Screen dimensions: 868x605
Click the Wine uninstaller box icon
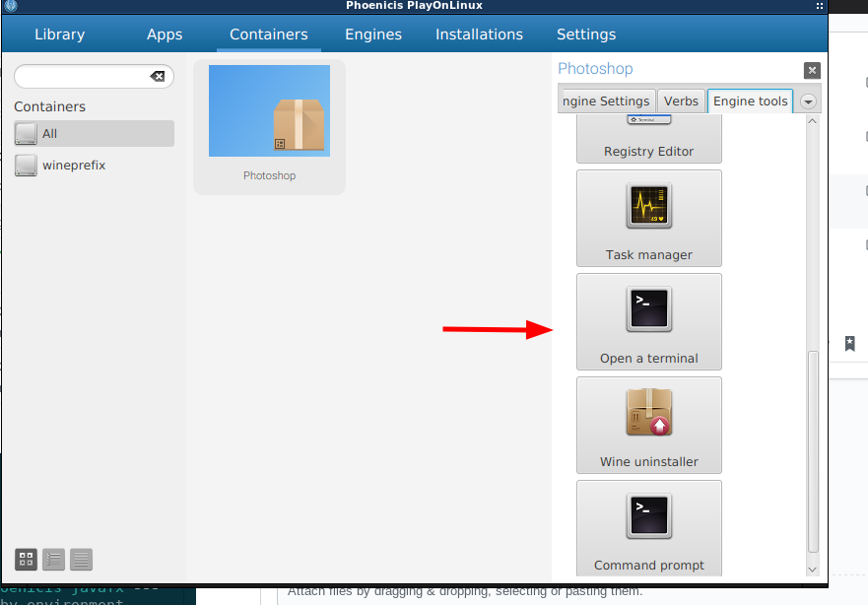[649, 413]
